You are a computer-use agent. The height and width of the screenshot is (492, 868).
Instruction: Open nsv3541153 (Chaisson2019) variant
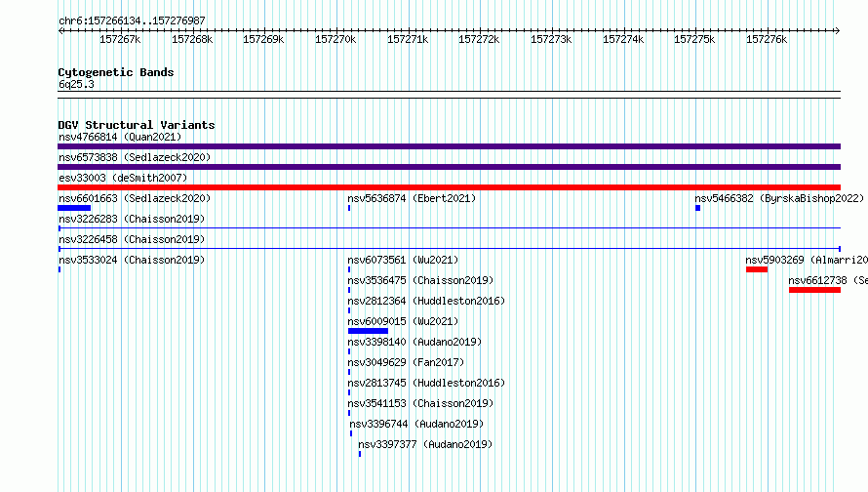[420, 403]
